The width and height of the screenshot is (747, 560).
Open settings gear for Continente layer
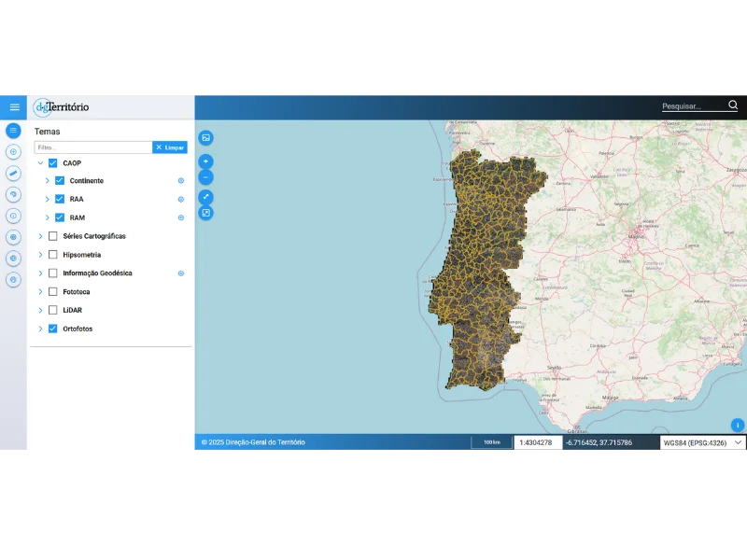[x=181, y=181]
